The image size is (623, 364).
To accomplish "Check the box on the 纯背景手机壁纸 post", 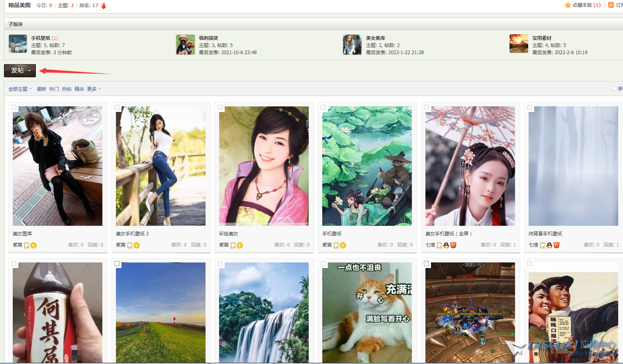I will pos(530,108).
